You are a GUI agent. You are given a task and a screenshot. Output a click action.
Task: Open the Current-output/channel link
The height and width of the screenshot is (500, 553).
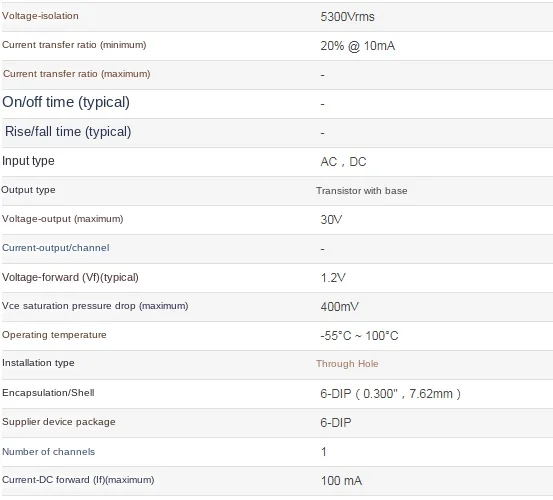[56, 248]
